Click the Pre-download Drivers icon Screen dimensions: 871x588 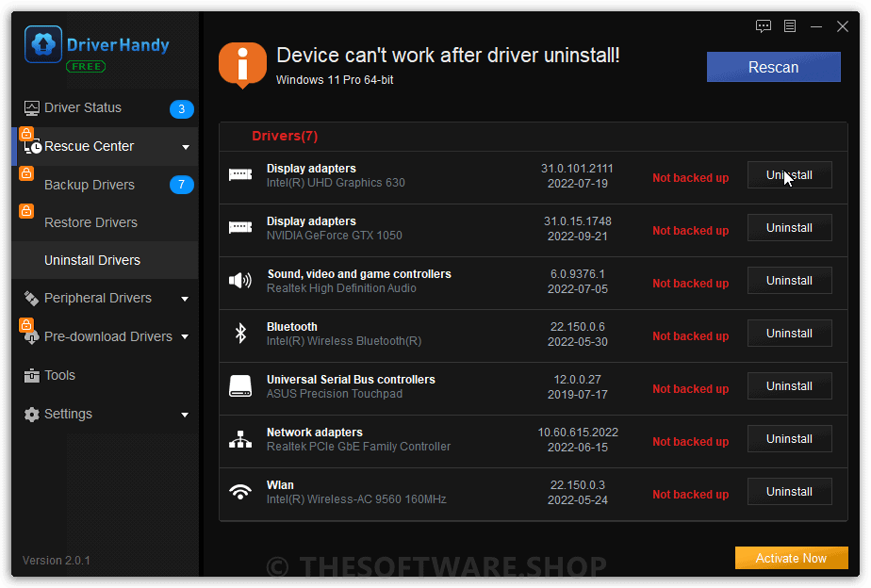tap(32, 337)
